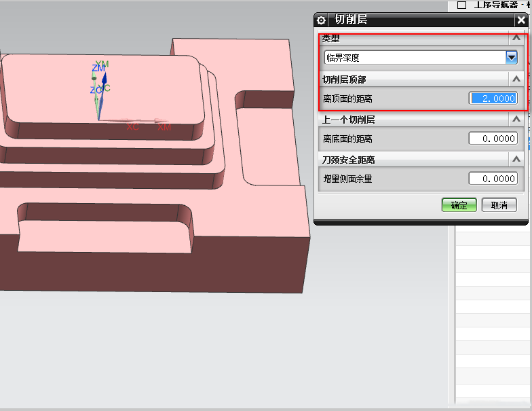
Task: Collapse the 类型 section
Action: click(516, 38)
